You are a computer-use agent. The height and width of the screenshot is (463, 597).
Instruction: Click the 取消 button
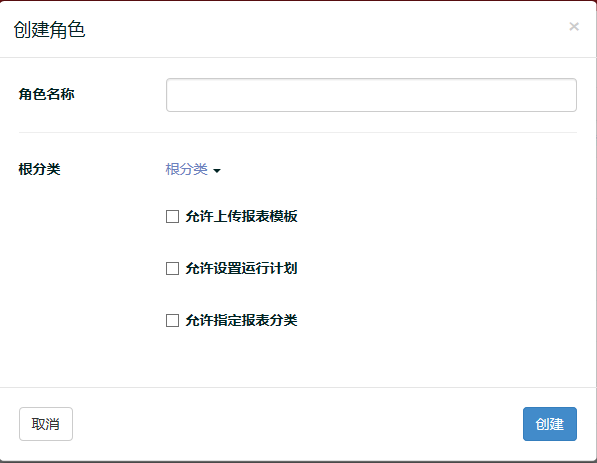point(46,424)
